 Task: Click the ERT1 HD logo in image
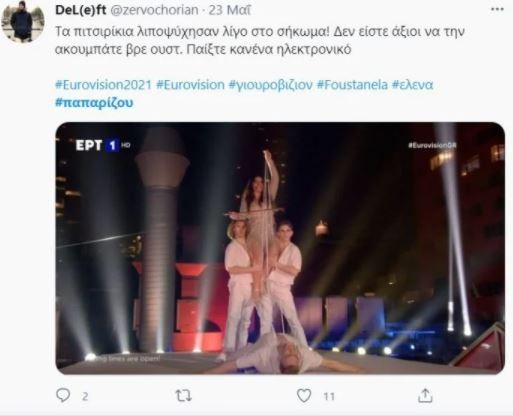point(103,145)
